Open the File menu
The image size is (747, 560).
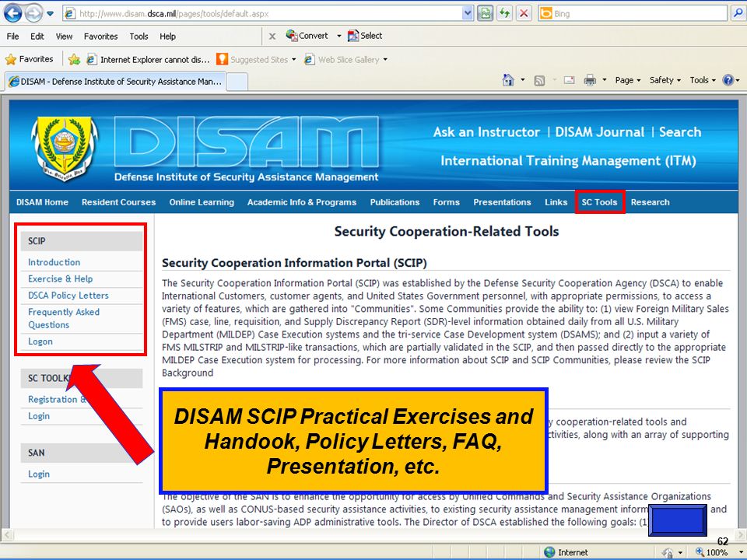point(13,37)
